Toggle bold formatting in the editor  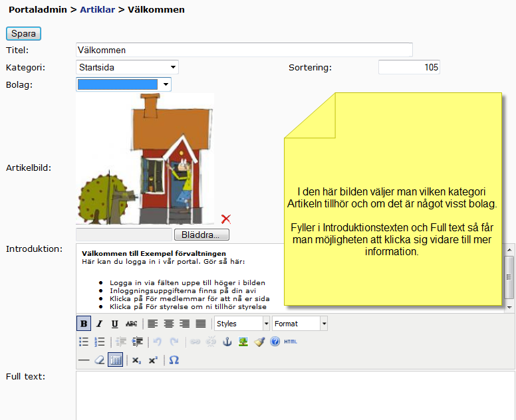84,324
